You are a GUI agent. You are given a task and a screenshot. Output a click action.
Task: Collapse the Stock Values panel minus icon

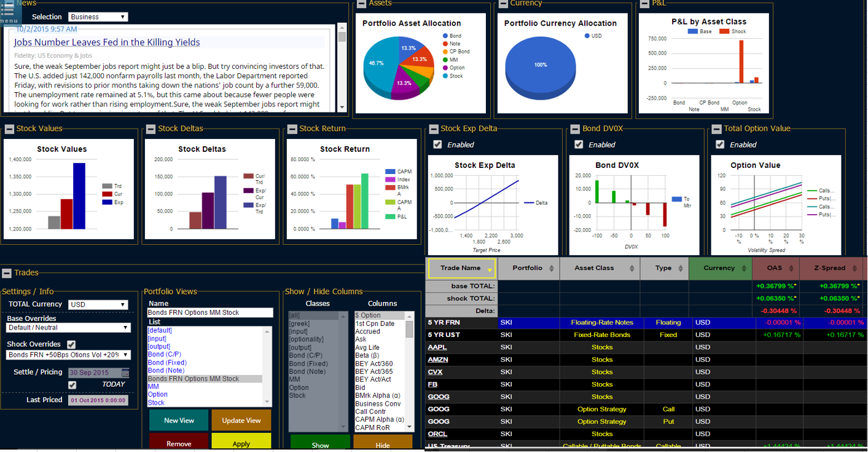(9, 129)
